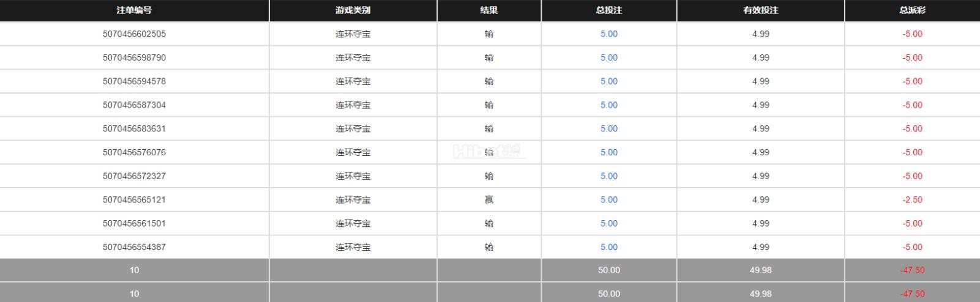Screen dimensions: 980x302
Task: Open blue 5.00 link for winning order 5070456565121
Action: [x=608, y=200]
